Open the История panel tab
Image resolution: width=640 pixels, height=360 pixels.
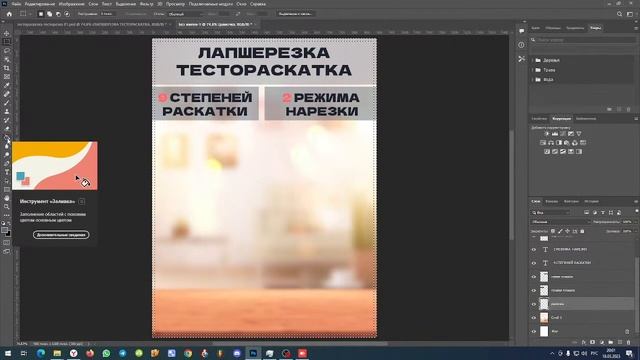(591, 201)
